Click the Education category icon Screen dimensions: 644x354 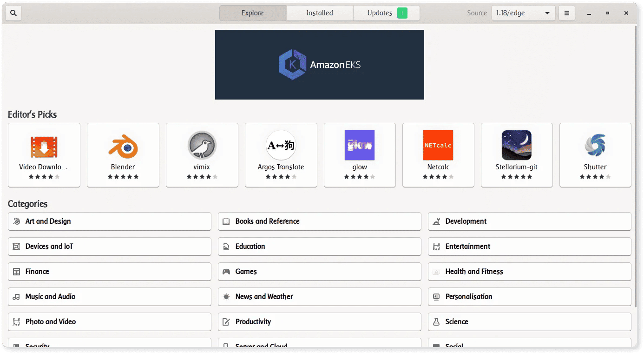coord(226,247)
